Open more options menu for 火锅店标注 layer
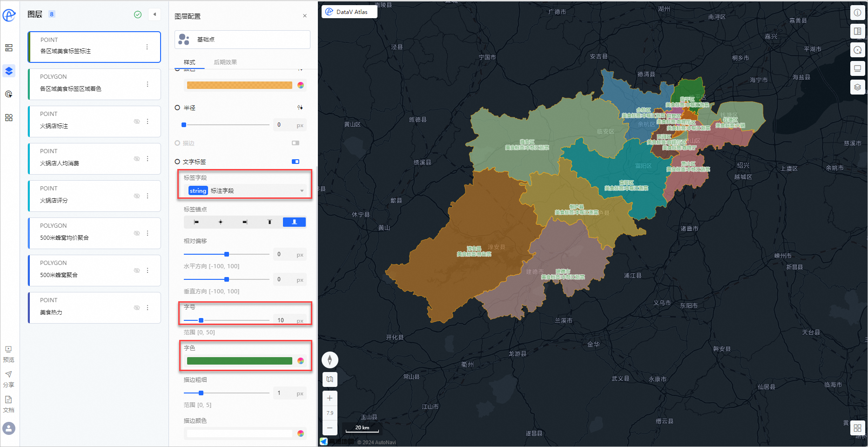Image resolution: width=868 pixels, height=447 pixels. point(148,122)
